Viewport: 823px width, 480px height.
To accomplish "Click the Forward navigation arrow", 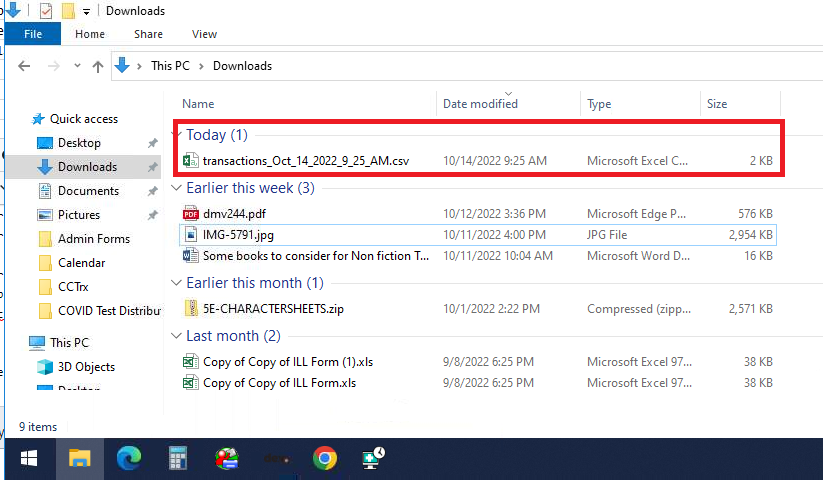I will (x=54, y=66).
